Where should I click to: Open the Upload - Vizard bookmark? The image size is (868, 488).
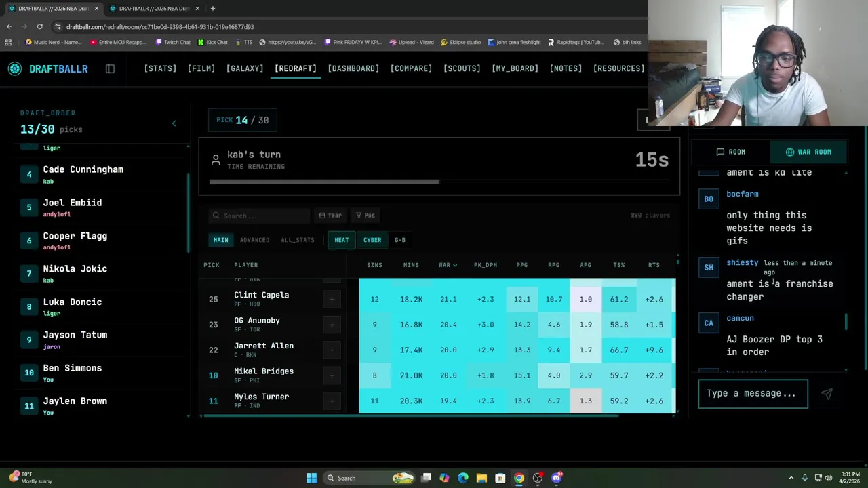tap(412, 42)
